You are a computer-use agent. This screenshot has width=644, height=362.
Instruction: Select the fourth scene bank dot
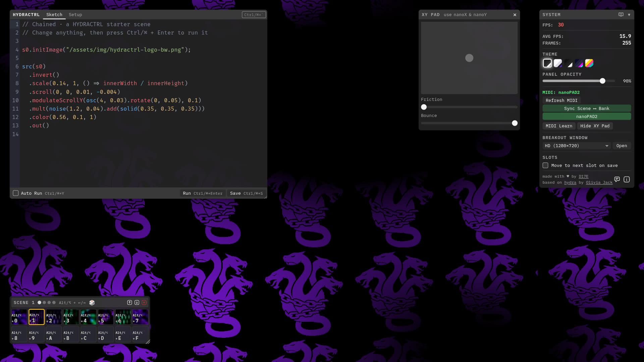pos(54,303)
